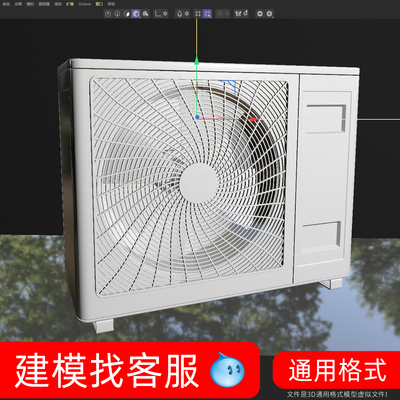Open the 模拟 menu
The image size is (400, 400).
[30, 4]
